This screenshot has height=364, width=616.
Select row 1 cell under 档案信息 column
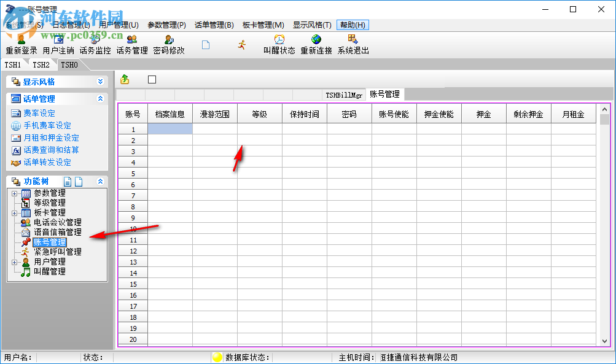click(x=170, y=129)
